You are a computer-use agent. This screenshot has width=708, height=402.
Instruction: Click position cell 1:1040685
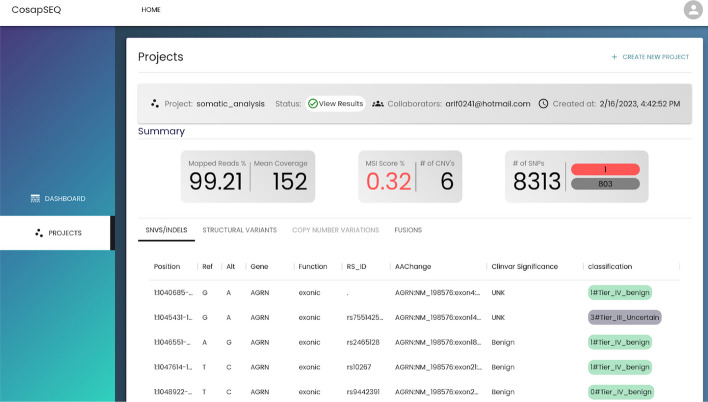click(173, 293)
